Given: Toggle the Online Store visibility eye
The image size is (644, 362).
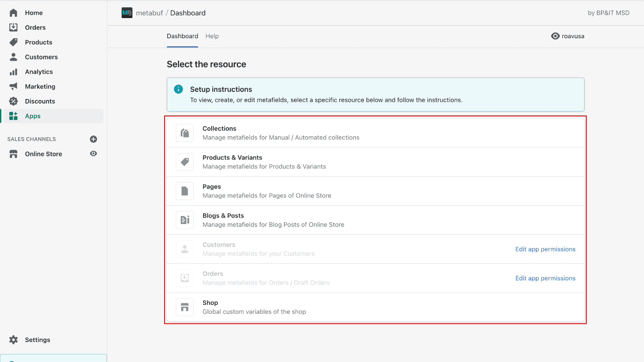Looking at the screenshot, I should [x=93, y=154].
